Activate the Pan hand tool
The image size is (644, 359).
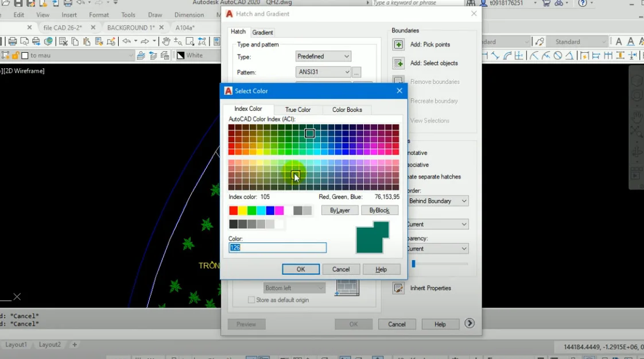[166, 41]
